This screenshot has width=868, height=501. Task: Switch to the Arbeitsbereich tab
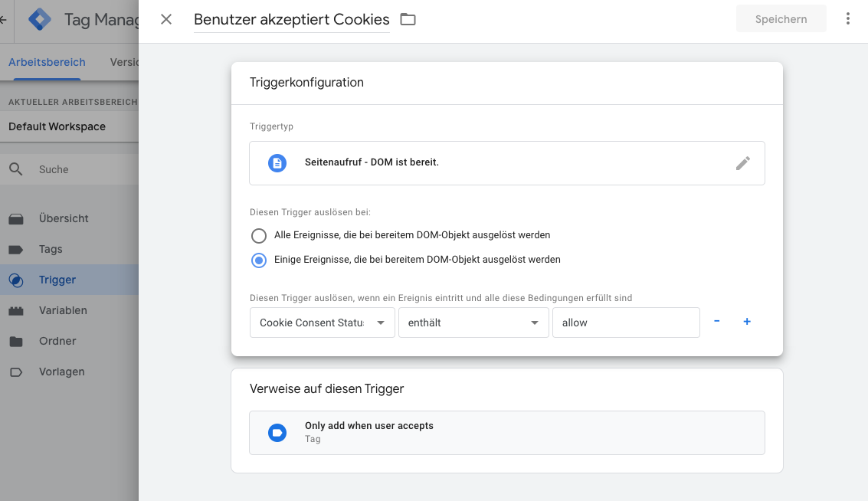[x=47, y=62]
